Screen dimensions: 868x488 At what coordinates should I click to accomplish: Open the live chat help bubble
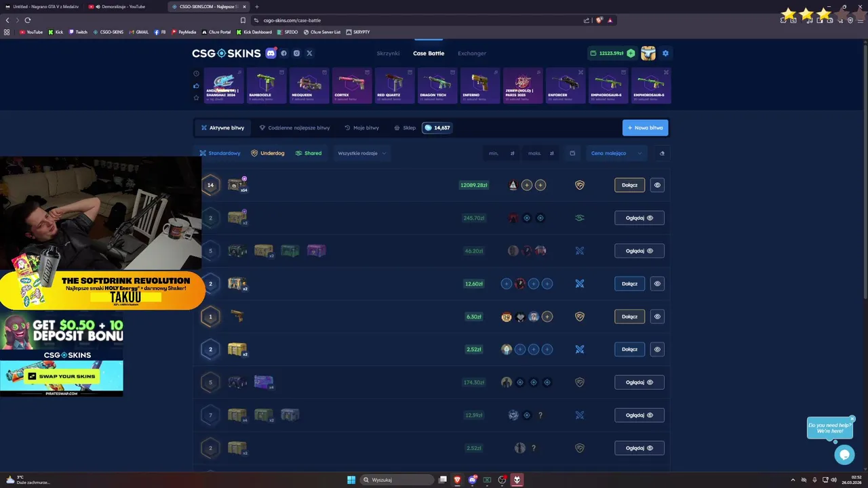[x=844, y=455]
